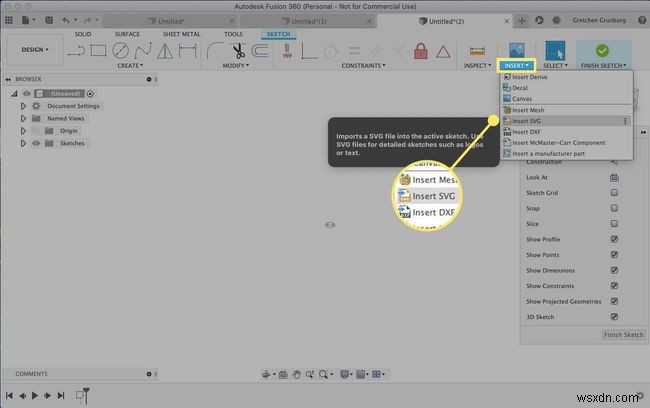The image size is (650, 408).
Task: Open the DESIGN workspace dropdown
Action: tap(35, 50)
